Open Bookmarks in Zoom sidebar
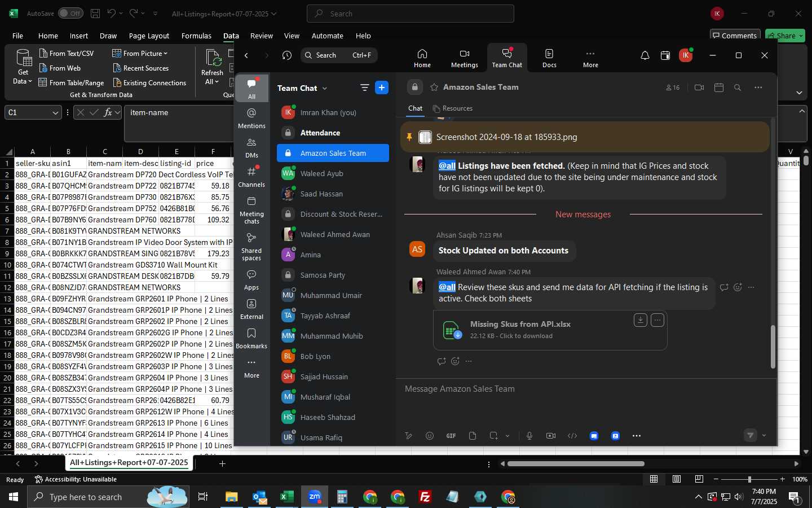The image size is (812, 508). pyautogui.click(x=251, y=338)
